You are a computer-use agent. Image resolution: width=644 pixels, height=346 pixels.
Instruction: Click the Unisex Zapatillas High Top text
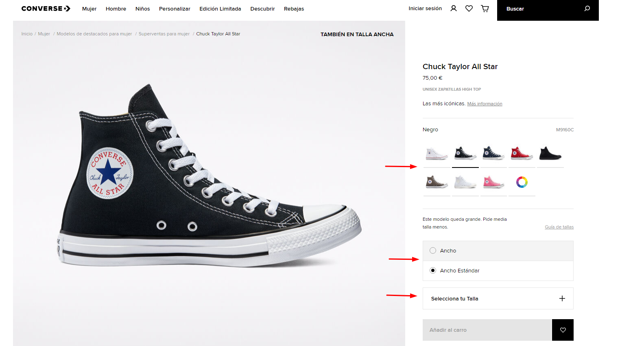point(452,89)
